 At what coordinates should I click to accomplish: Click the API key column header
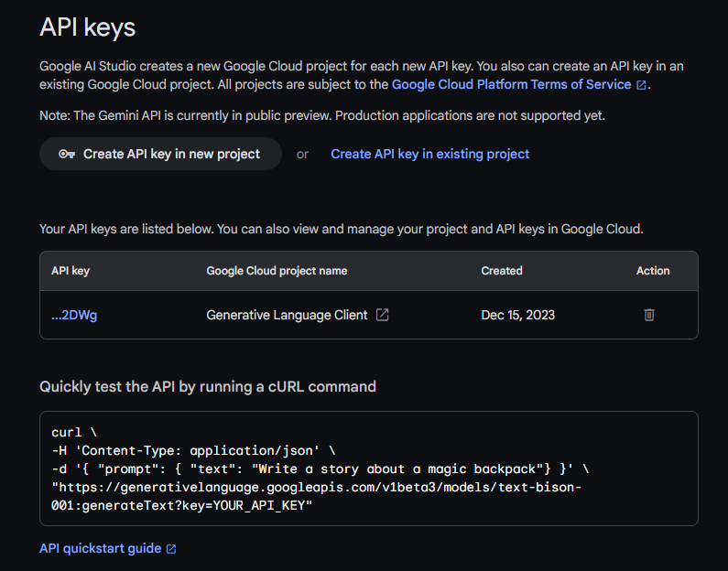(71, 271)
